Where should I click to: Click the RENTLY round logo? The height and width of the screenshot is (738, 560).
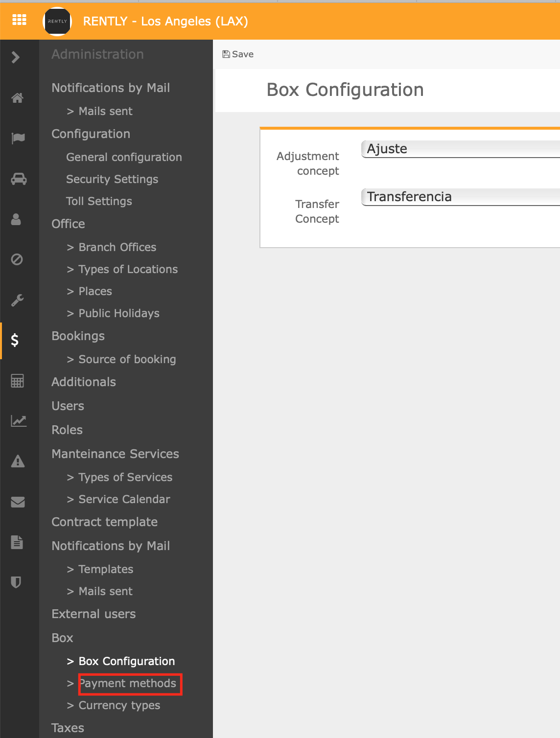click(57, 22)
